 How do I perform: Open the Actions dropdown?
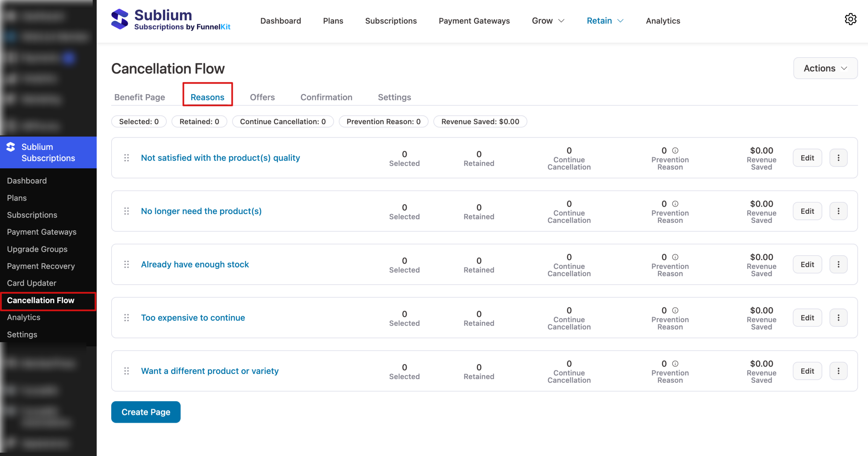click(x=825, y=68)
